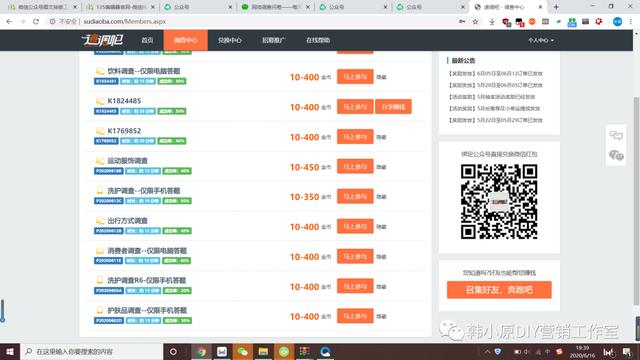This screenshot has width=640, height=360.
Task: Open WeChat from the taskbar
Action: tap(242, 351)
